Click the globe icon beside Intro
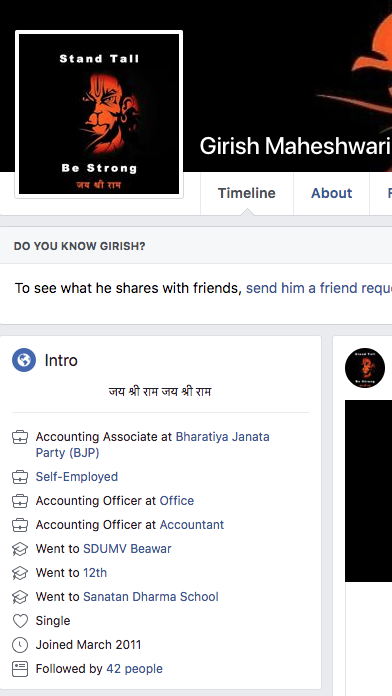The height and width of the screenshot is (696, 392). [24, 360]
